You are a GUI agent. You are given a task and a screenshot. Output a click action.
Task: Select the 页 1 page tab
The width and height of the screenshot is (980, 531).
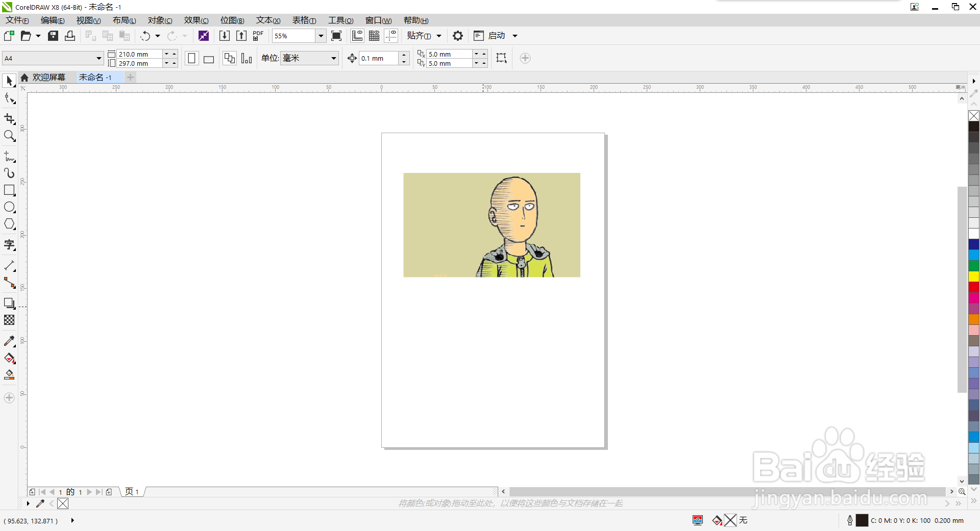point(132,492)
